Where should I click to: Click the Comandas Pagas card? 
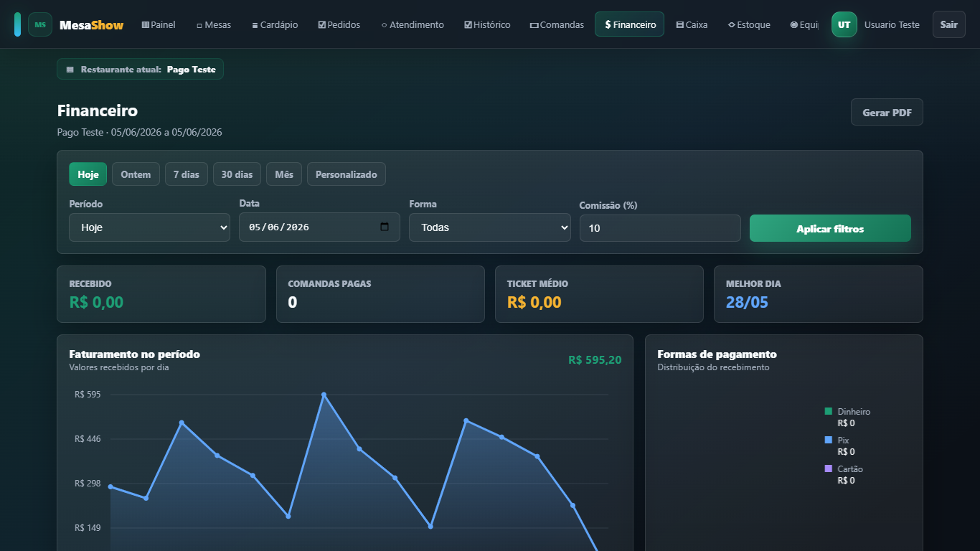tap(380, 294)
